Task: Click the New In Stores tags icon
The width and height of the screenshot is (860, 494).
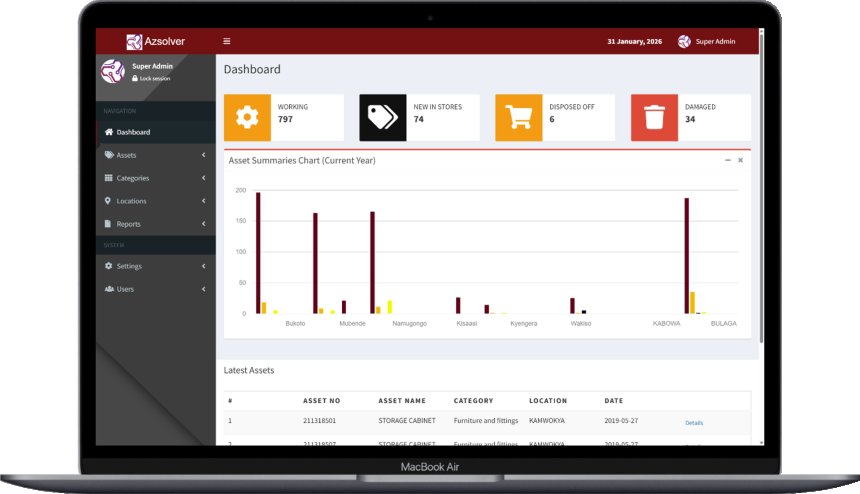Action: tap(383, 117)
